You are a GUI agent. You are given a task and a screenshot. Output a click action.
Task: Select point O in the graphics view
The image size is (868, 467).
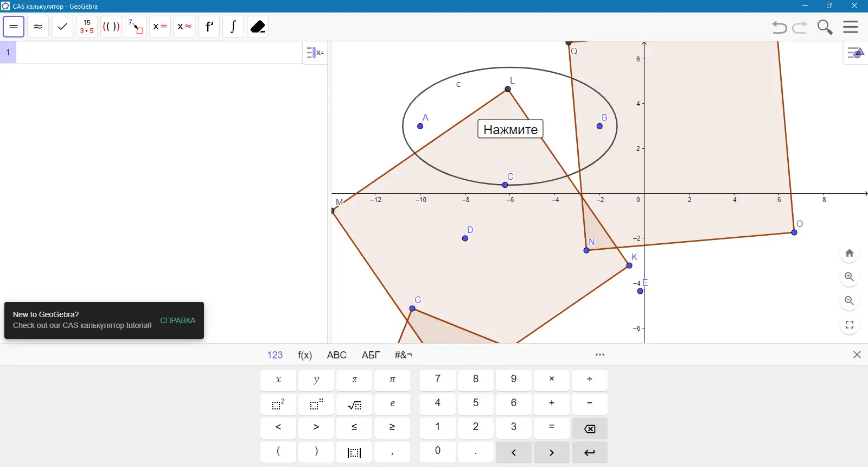(794, 232)
